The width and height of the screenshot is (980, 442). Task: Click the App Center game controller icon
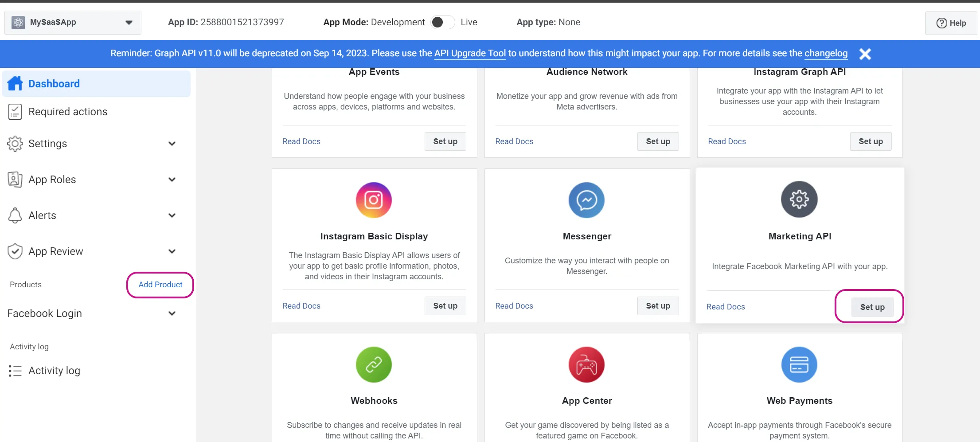586,364
